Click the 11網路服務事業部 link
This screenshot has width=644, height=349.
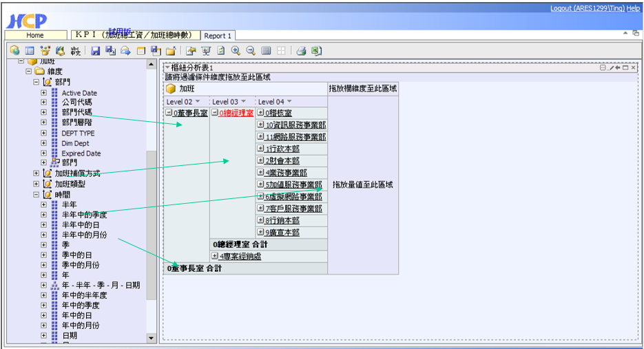click(x=295, y=137)
